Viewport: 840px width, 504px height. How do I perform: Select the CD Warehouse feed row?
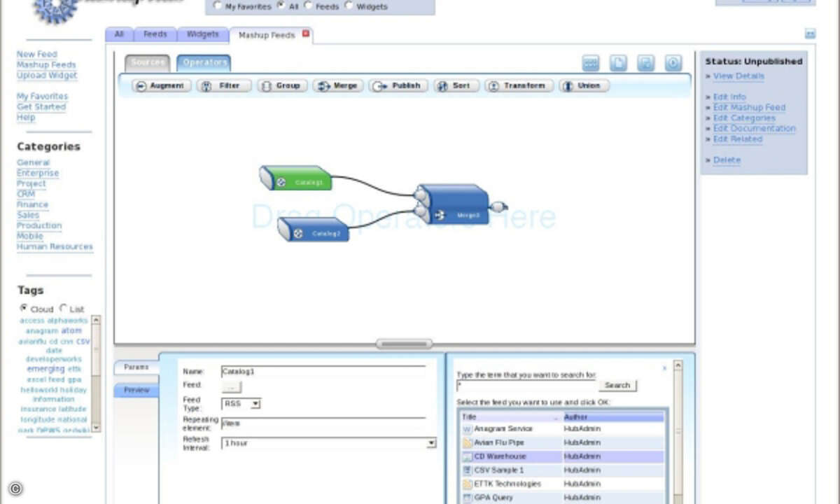[x=562, y=456]
